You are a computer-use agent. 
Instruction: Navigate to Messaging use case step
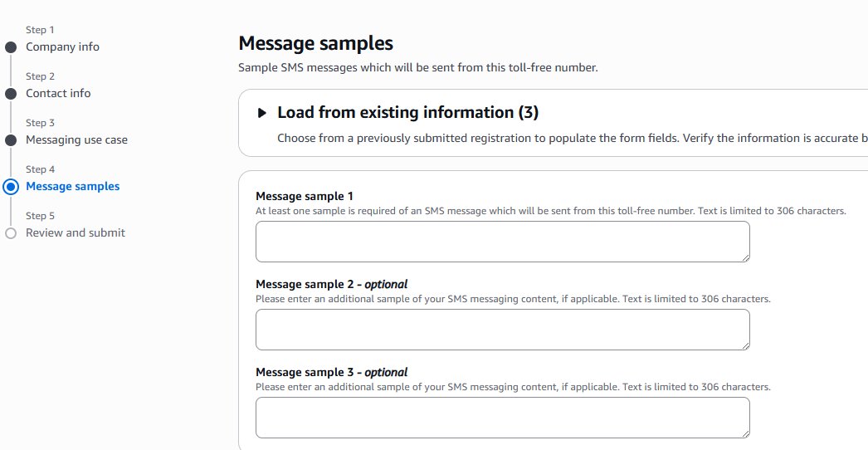coord(76,140)
